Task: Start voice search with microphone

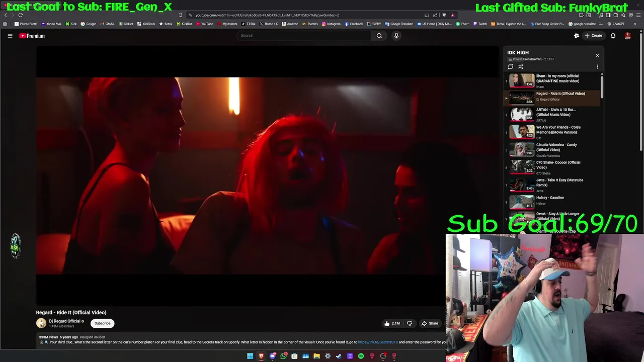Action: point(396,36)
